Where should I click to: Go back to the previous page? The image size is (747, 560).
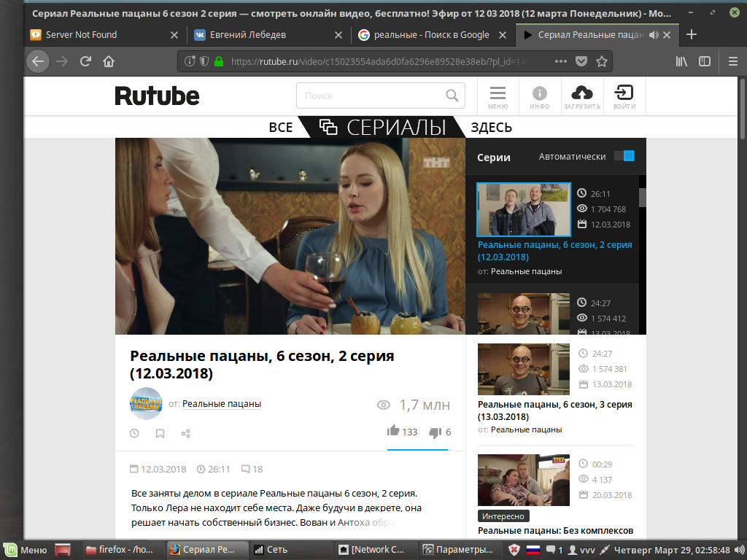point(38,61)
